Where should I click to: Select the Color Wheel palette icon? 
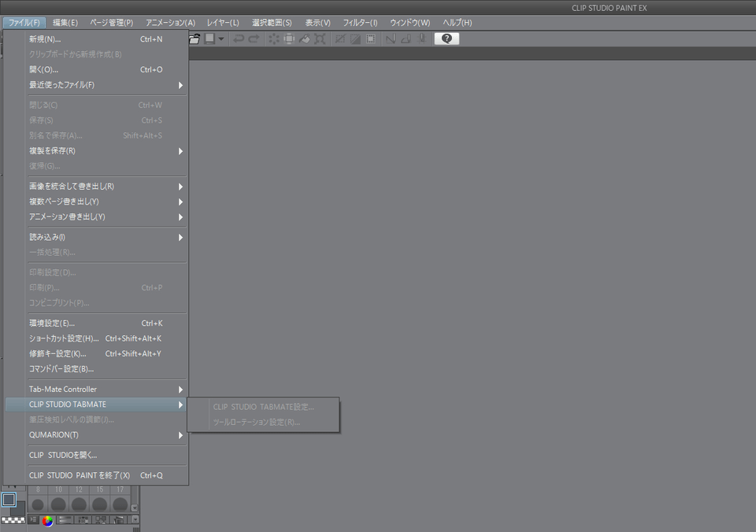click(48, 519)
